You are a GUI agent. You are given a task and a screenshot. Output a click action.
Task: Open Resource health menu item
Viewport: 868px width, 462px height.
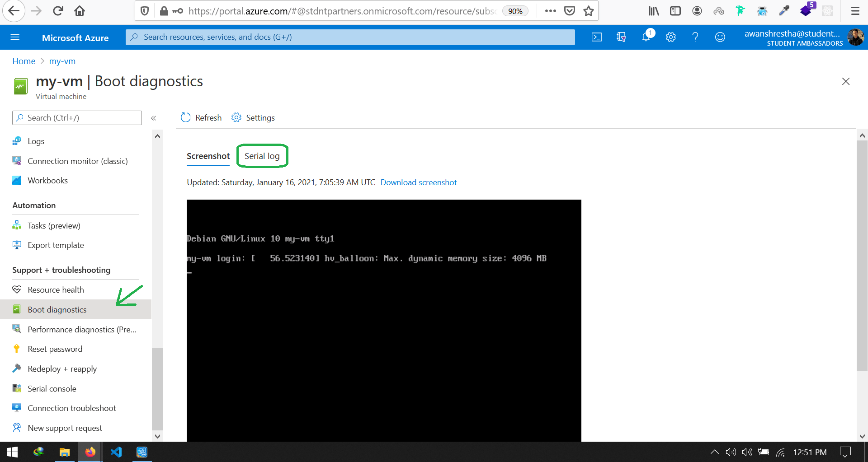pos(75,290)
